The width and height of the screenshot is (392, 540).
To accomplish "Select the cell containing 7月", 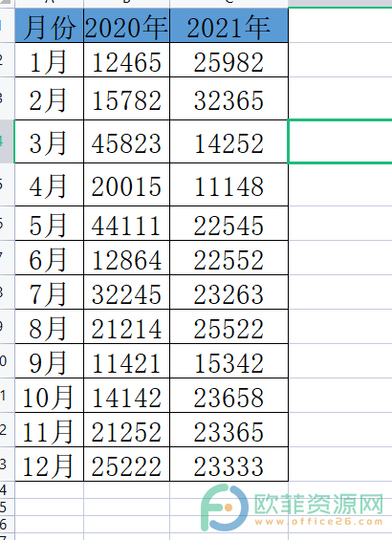I will (x=50, y=292).
